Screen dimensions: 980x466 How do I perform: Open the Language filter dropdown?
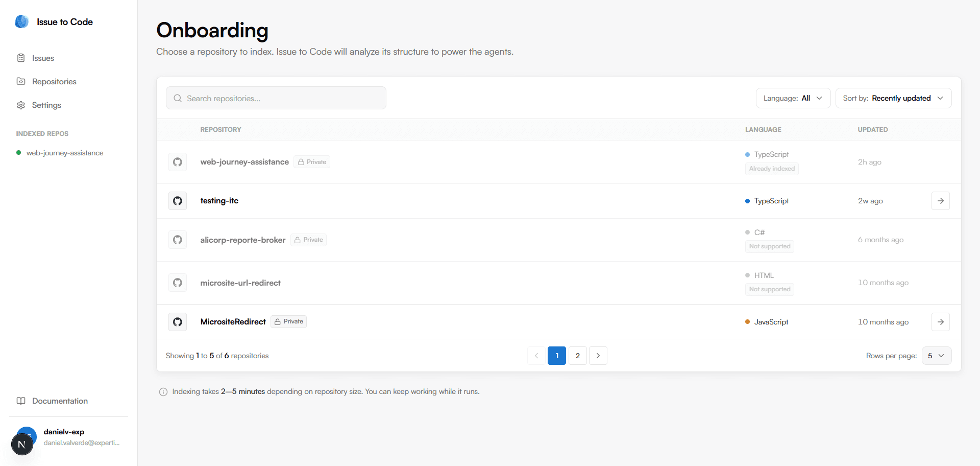click(x=793, y=98)
